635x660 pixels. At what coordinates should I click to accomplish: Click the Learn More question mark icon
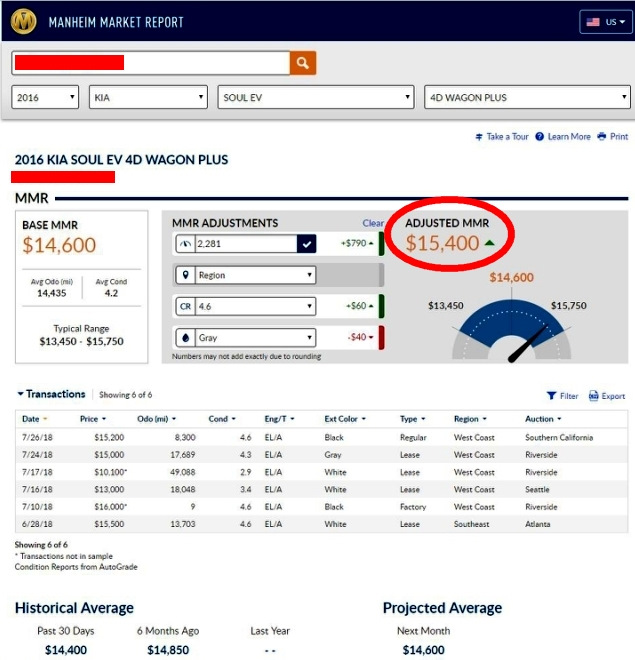[539, 136]
